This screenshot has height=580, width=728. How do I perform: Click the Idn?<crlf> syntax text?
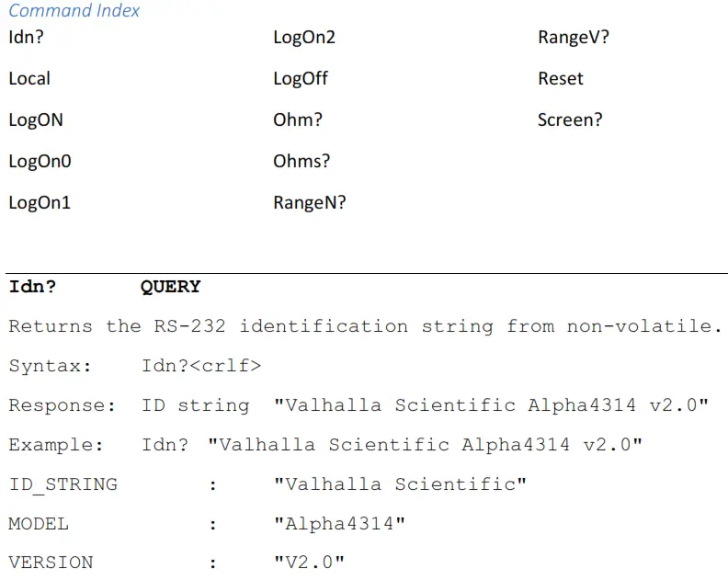pos(201,366)
